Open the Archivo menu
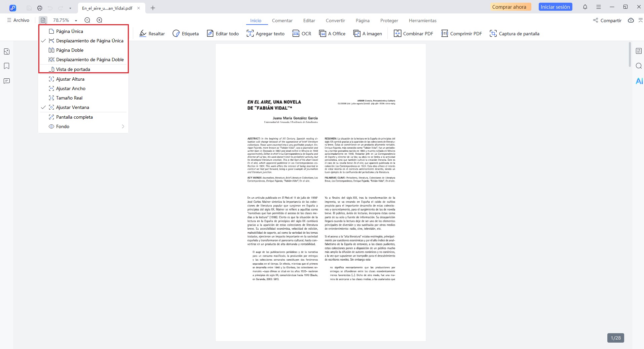This screenshot has width=644, height=349. point(18,20)
